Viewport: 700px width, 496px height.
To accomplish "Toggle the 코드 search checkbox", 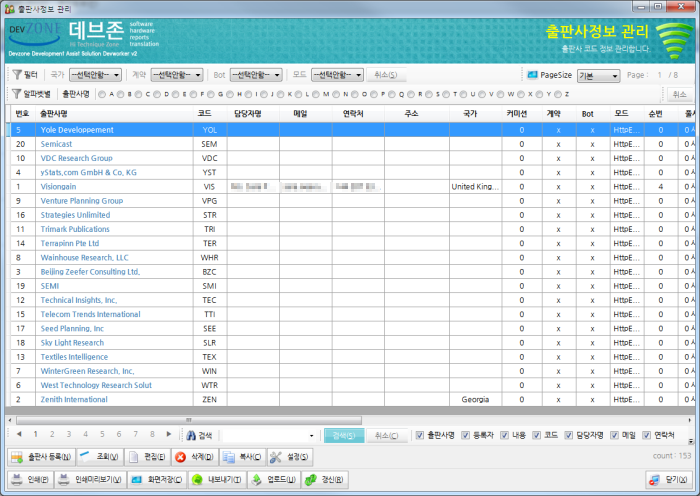I will (537, 435).
